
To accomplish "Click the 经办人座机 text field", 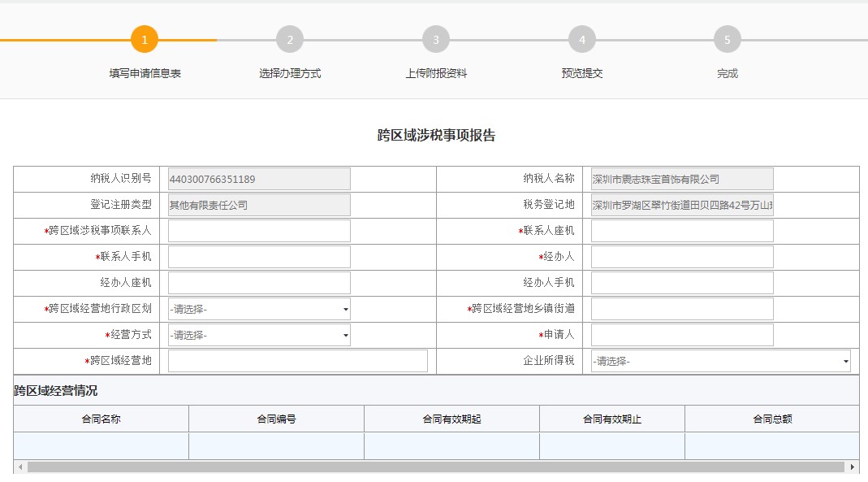I will (259, 283).
